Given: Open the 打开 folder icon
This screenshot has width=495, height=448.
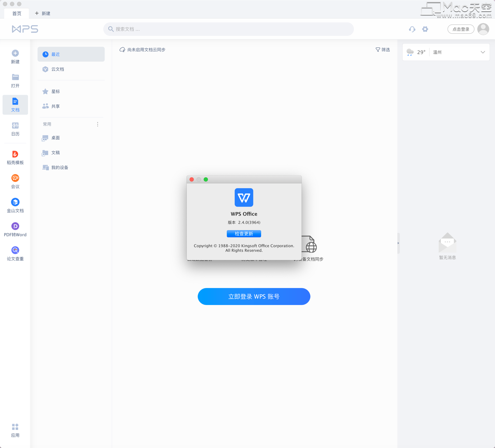Looking at the screenshot, I should coord(15,77).
